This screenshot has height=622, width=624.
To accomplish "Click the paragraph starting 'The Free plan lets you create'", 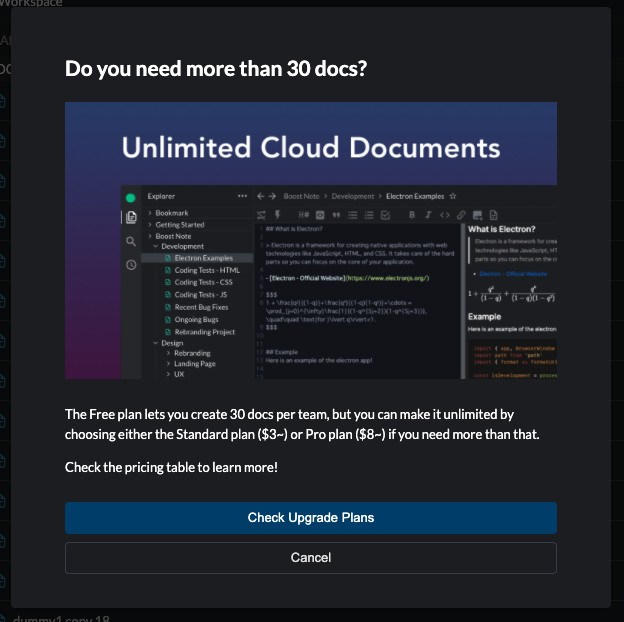I will click(302, 424).
